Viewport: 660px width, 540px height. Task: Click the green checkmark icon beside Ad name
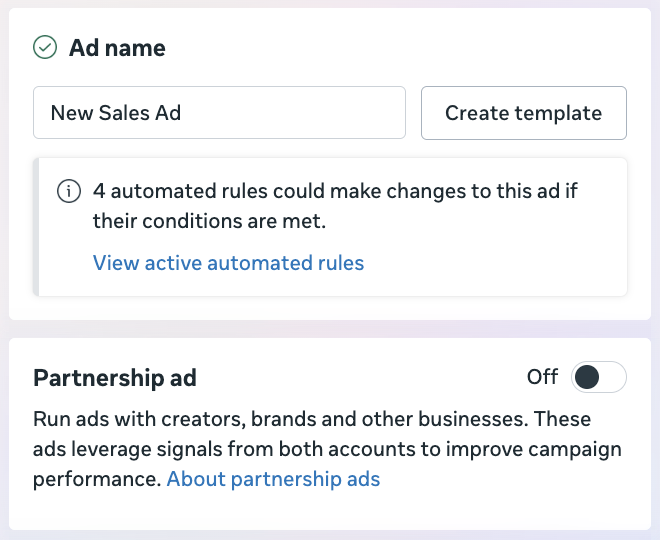click(x=45, y=47)
